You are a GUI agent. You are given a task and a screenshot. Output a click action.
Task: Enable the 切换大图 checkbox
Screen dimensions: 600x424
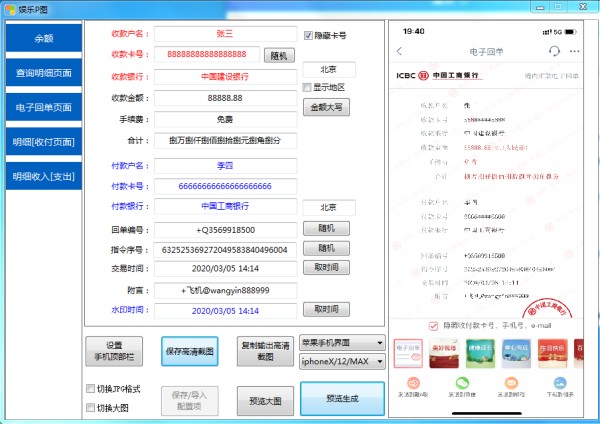pyautogui.click(x=90, y=408)
